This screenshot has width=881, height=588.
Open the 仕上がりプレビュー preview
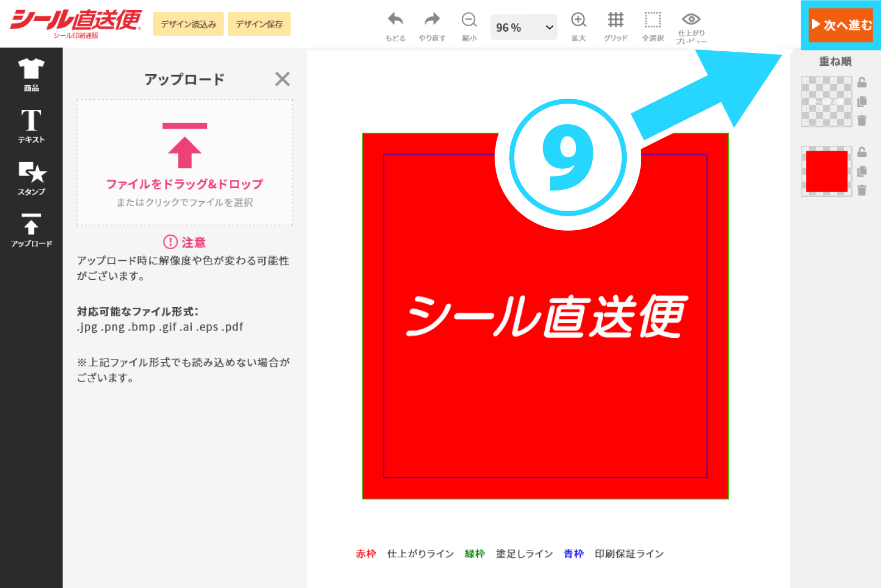point(691,28)
